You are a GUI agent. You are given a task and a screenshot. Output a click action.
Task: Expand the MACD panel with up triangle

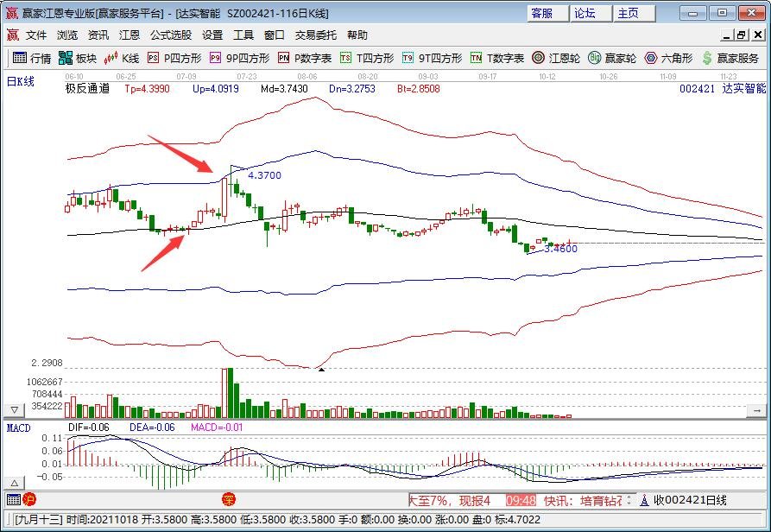click(13, 482)
